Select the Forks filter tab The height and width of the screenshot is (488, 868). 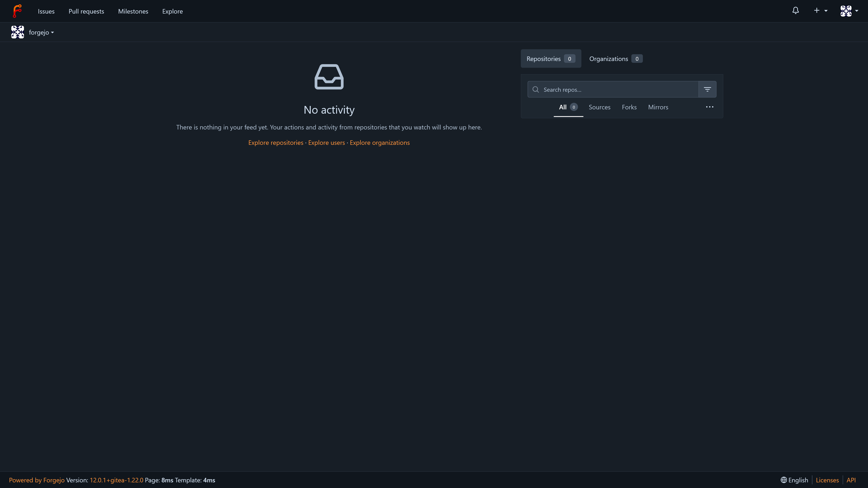[629, 107]
